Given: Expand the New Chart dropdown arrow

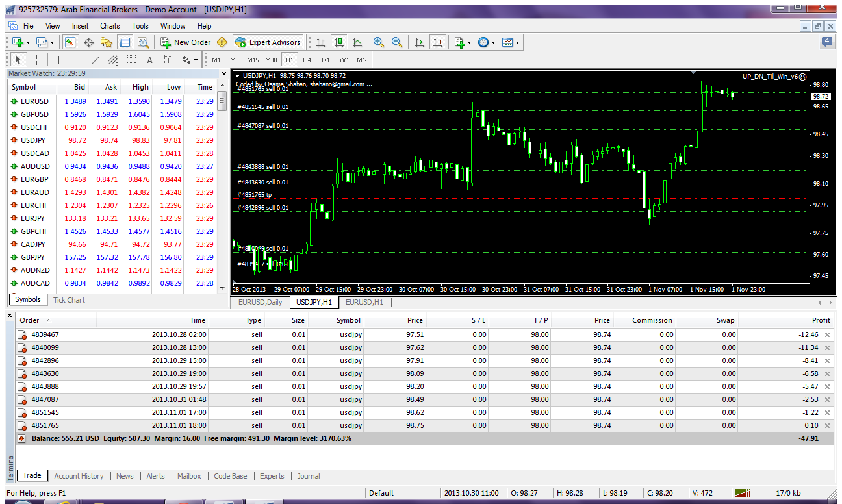Looking at the screenshot, I should pyautogui.click(x=28, y=42).
